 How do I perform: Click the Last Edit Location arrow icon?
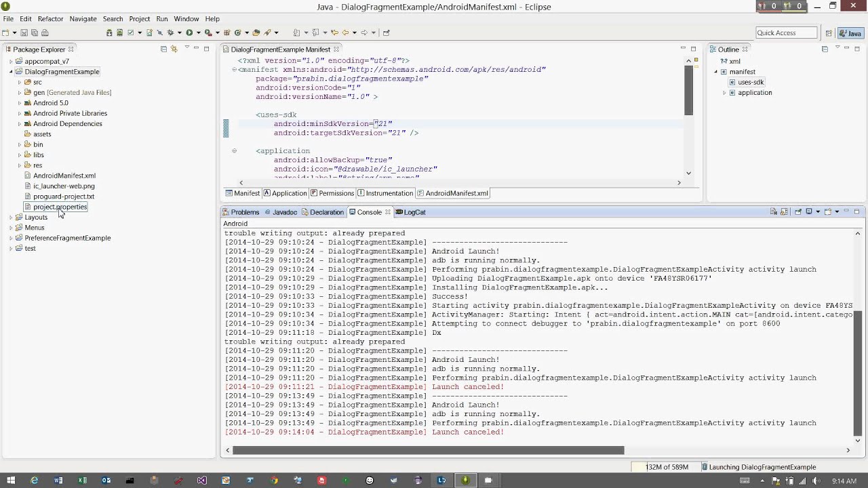(335, 33)
